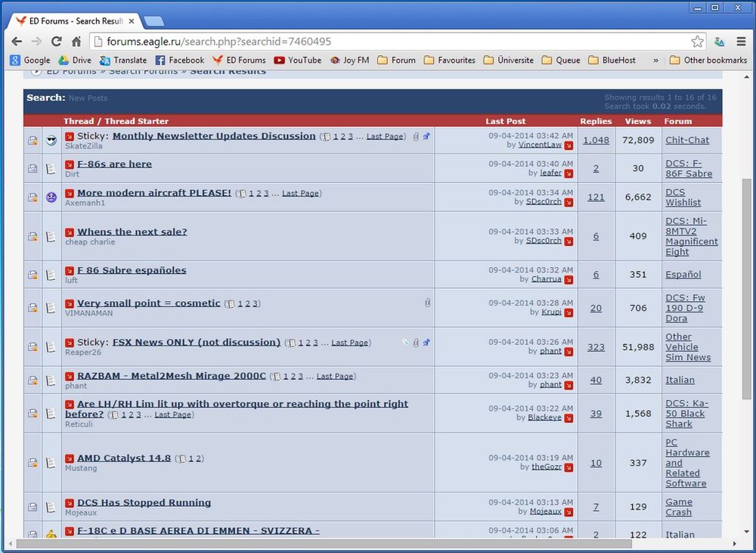Go to first new post in F-86s are here

70,165
